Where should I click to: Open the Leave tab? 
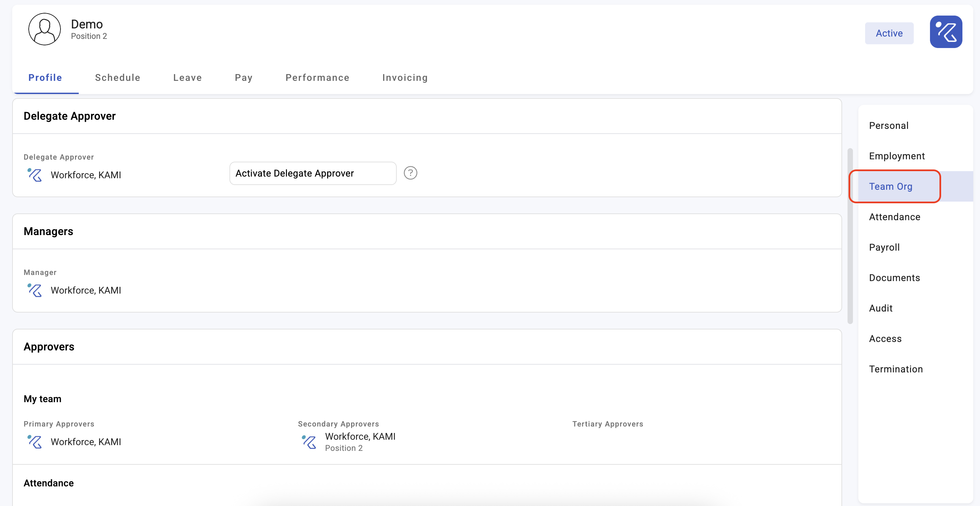pos(188,78)
